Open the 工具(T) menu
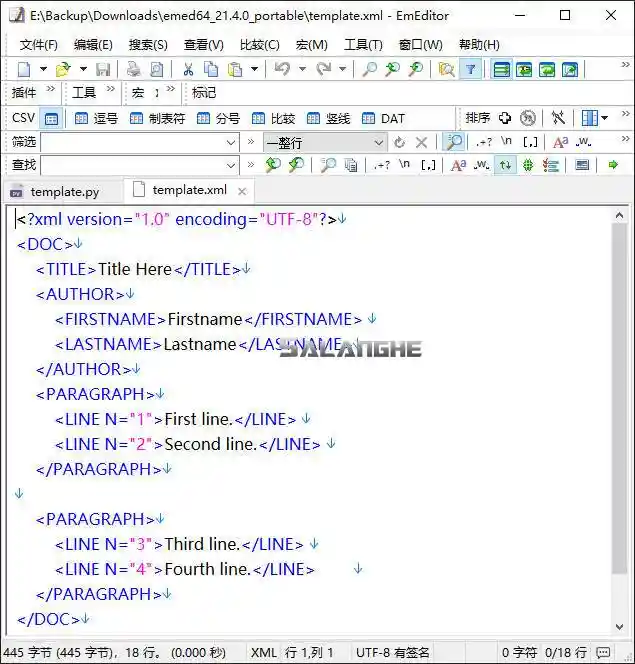Viewport: 635px width, 664px height. click(363, 45)
